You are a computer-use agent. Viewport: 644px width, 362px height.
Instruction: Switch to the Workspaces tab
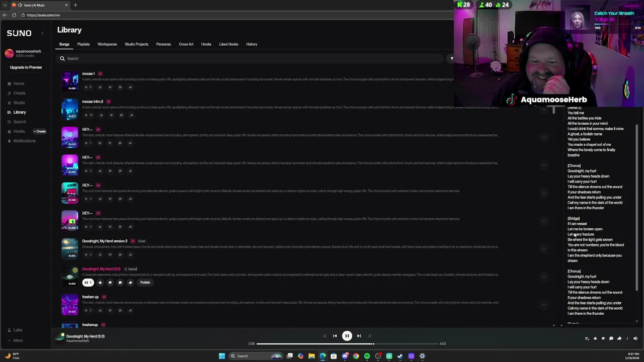pyautogui.click(x=107, y=44)
